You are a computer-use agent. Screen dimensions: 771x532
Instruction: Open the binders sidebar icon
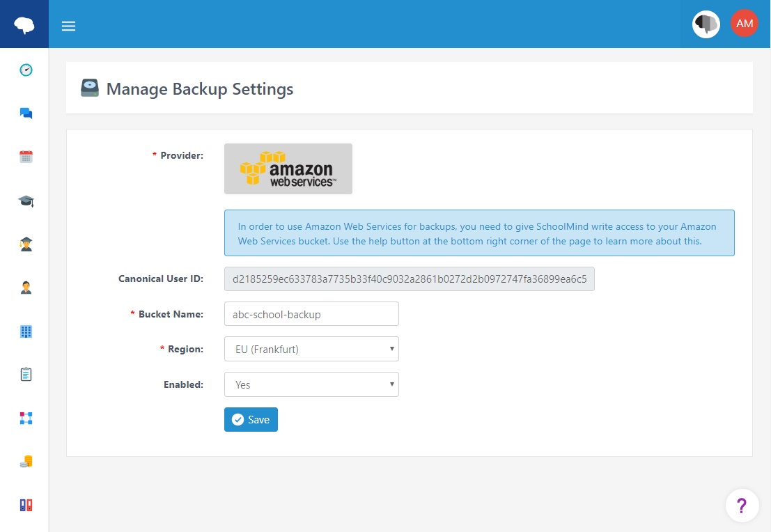click(26, 505)
